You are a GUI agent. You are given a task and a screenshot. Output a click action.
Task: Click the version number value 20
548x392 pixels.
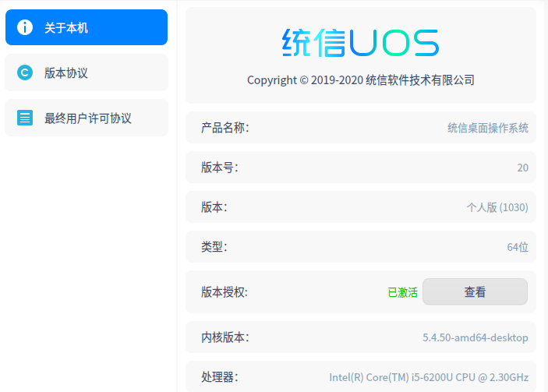[x=522, y=168]
